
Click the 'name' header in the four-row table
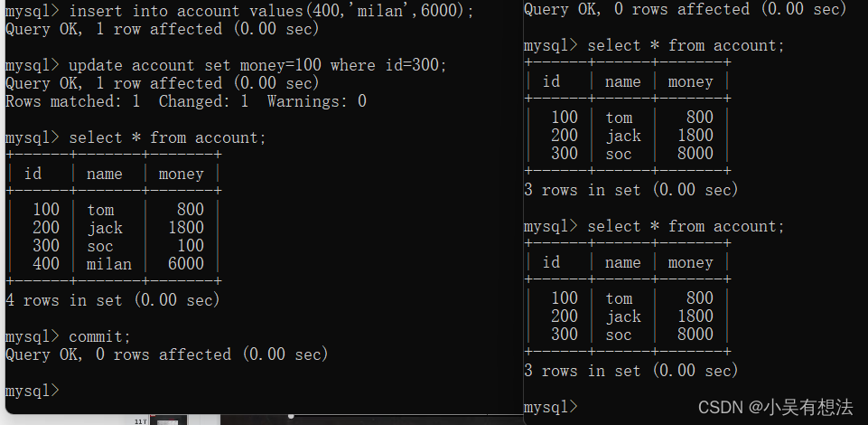pyautogui.click(x=105, y=174)
